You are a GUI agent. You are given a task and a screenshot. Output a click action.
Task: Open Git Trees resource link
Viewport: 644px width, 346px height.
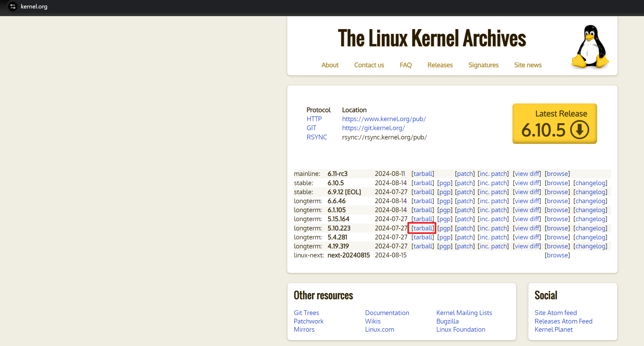306,313
